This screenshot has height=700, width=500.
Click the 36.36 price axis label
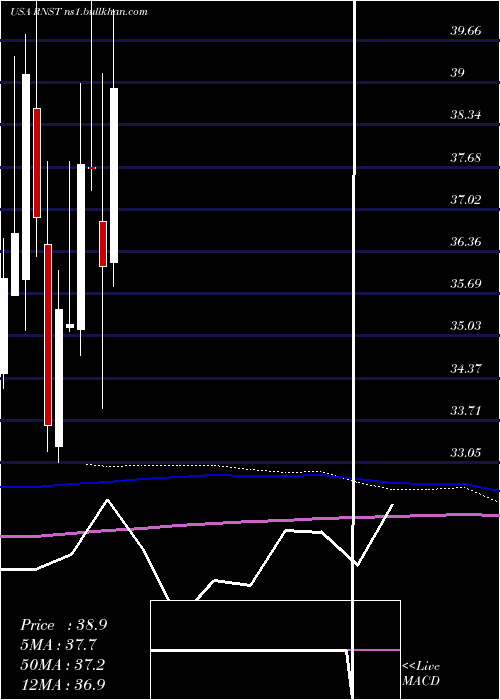[466, 242]
